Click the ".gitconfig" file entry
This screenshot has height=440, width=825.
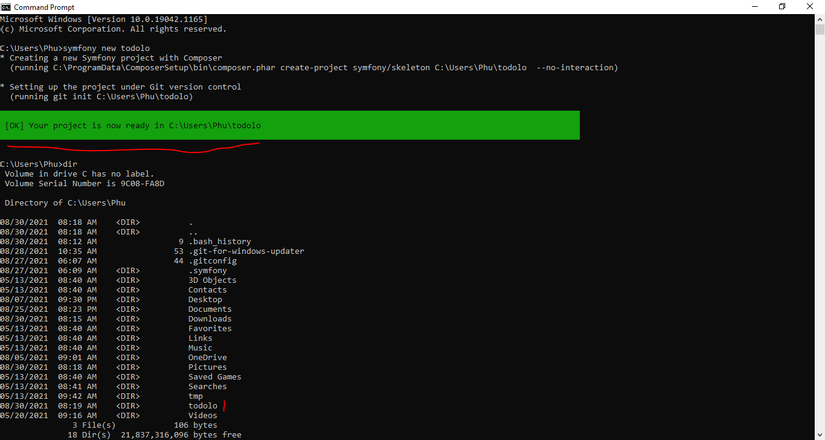tap(213, 261)
